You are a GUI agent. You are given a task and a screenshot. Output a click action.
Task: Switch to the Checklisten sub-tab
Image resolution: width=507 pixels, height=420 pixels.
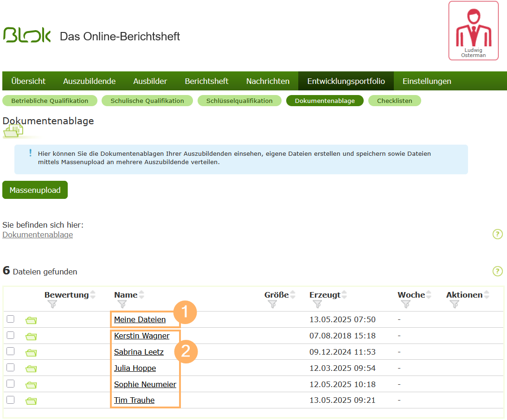coord(395,101)
